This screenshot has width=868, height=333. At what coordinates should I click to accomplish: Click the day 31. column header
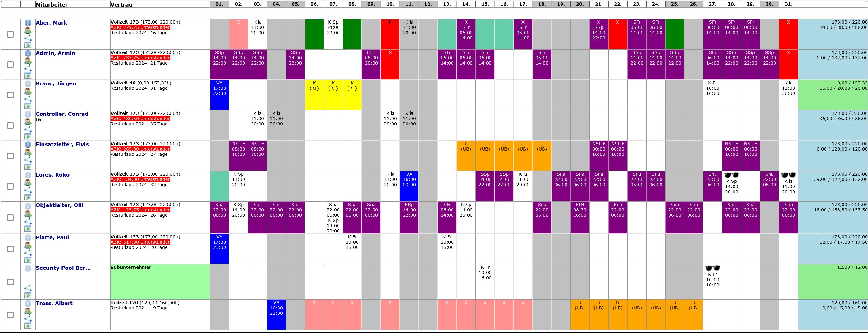tap(788, 4)
